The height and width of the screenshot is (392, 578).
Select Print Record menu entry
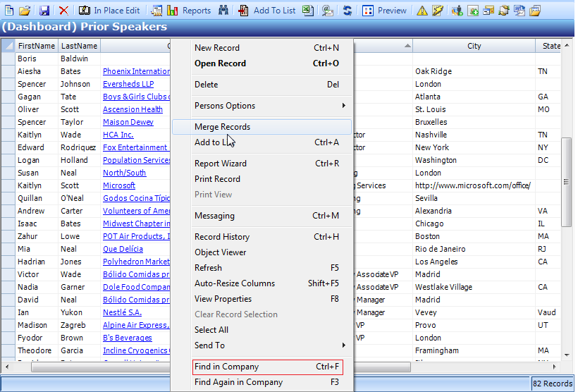click(x=262, y=179)
